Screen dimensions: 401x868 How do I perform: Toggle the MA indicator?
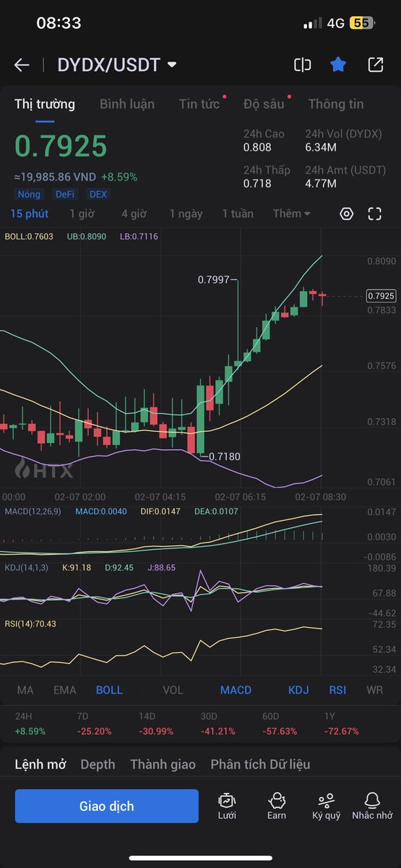[25, 690]
